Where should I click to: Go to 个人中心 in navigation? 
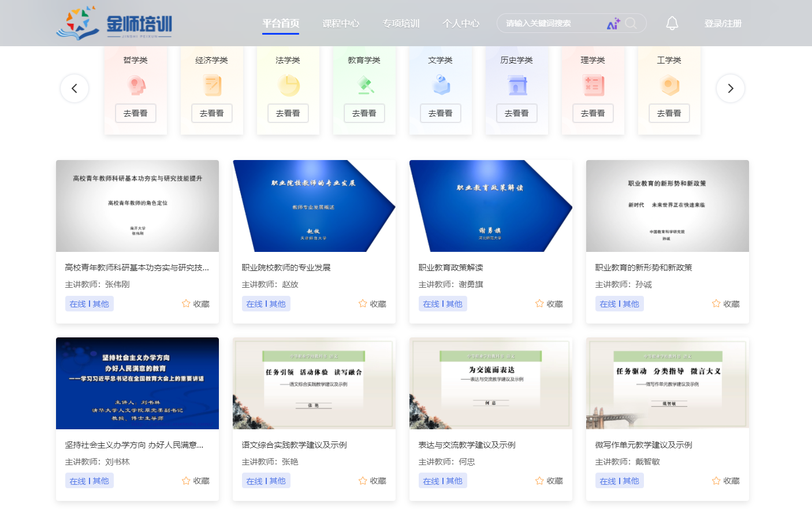pos(461,24)
